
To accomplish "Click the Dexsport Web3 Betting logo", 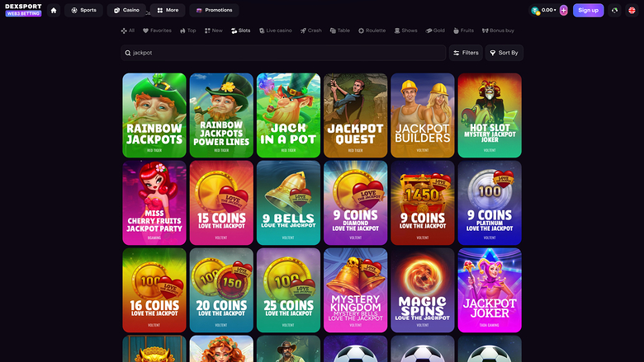I will [x=23, y=10].
